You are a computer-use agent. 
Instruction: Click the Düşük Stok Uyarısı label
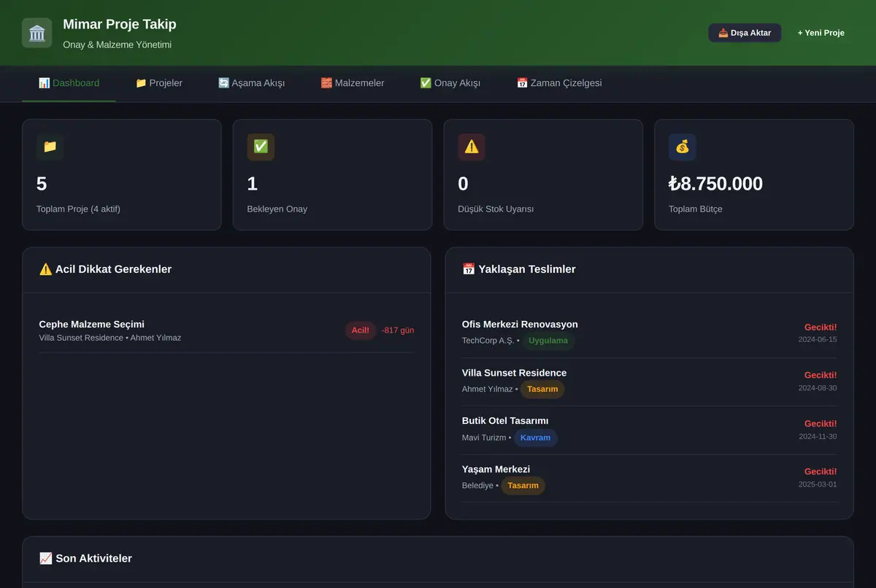pyautogui.click(x=496, y=209)
